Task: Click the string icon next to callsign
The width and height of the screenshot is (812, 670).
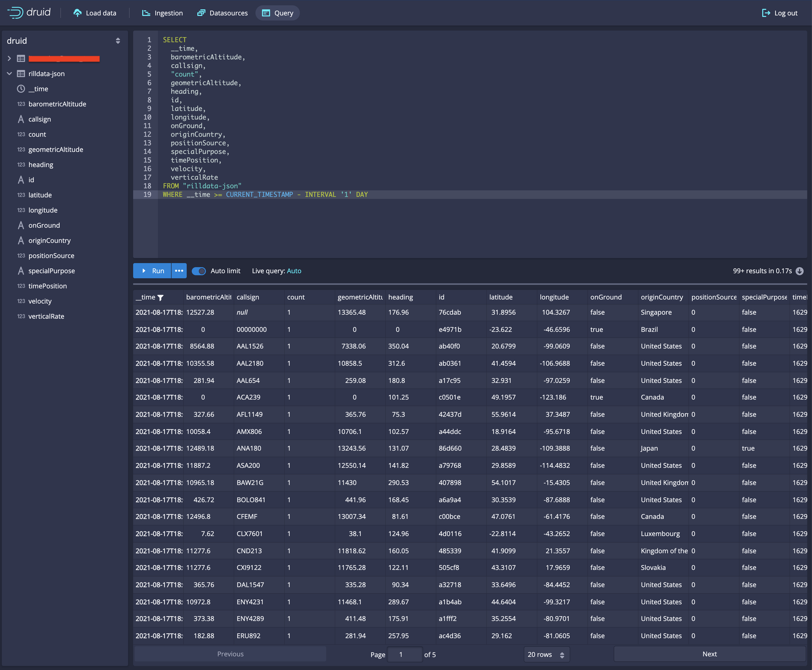Action: point(21,119)
